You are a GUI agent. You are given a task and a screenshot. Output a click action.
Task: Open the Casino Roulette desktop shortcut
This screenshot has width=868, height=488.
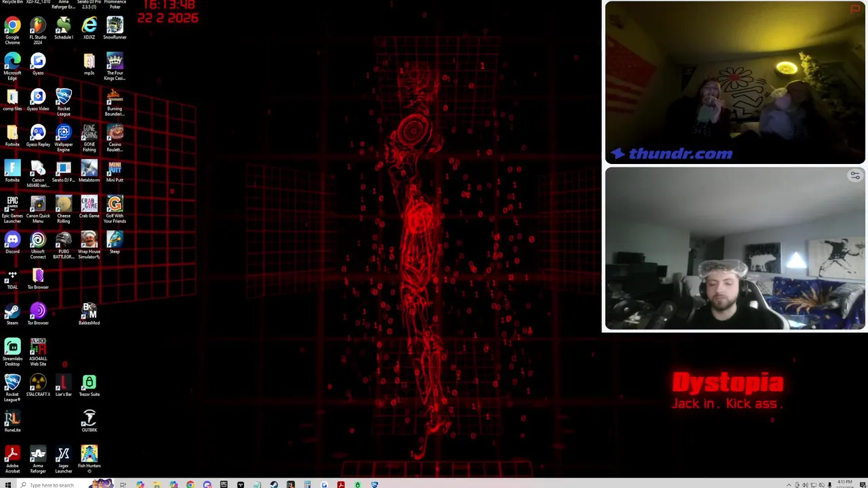pos(115,138)
